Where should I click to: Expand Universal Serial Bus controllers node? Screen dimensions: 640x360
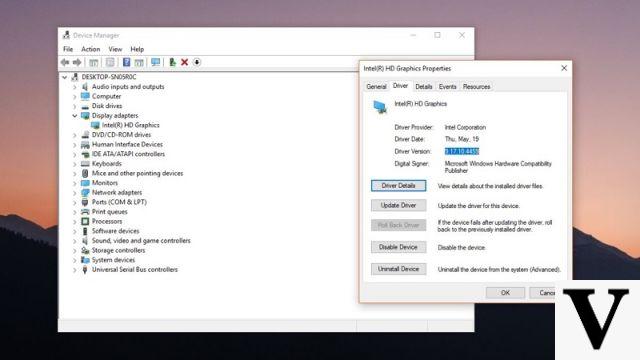click(75, 270)
